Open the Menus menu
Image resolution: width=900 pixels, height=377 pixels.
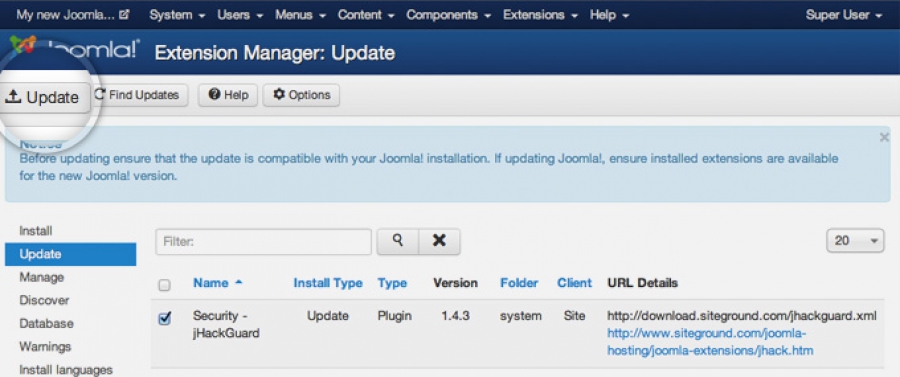tap(300, 15)
